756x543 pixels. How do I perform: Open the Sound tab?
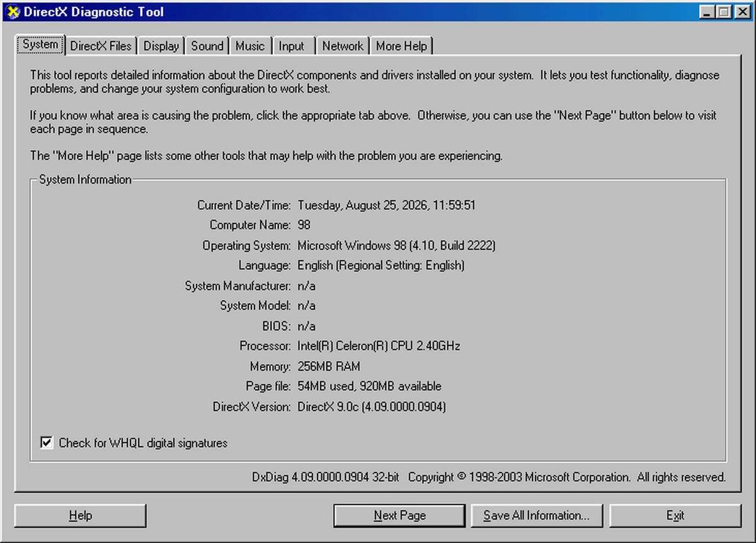click(x=207, y=46)
